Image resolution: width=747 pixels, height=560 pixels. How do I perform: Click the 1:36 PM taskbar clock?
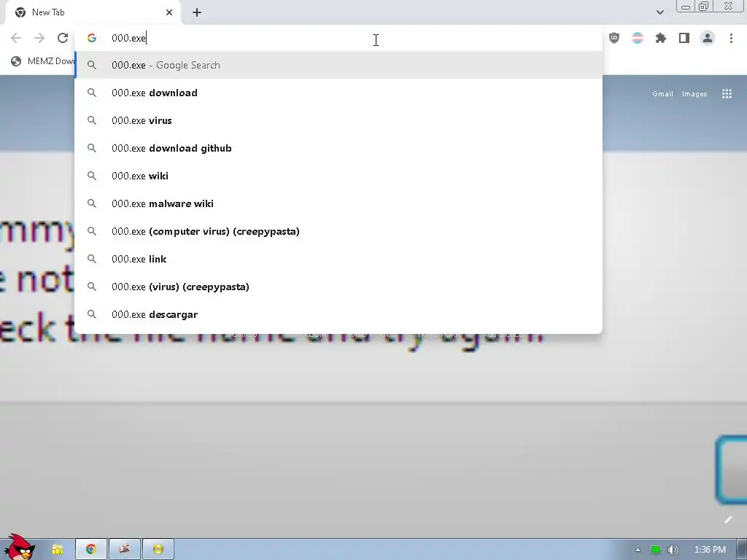click(710, 550)
